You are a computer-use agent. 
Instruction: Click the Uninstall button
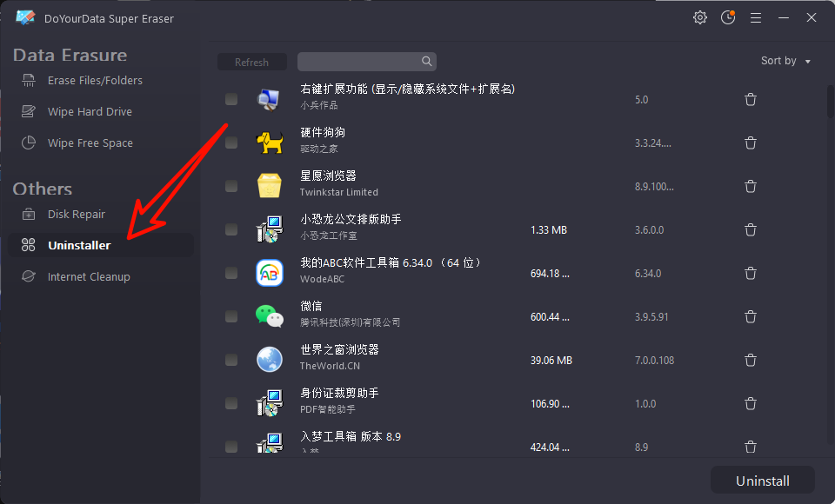[x=763, y=481]
